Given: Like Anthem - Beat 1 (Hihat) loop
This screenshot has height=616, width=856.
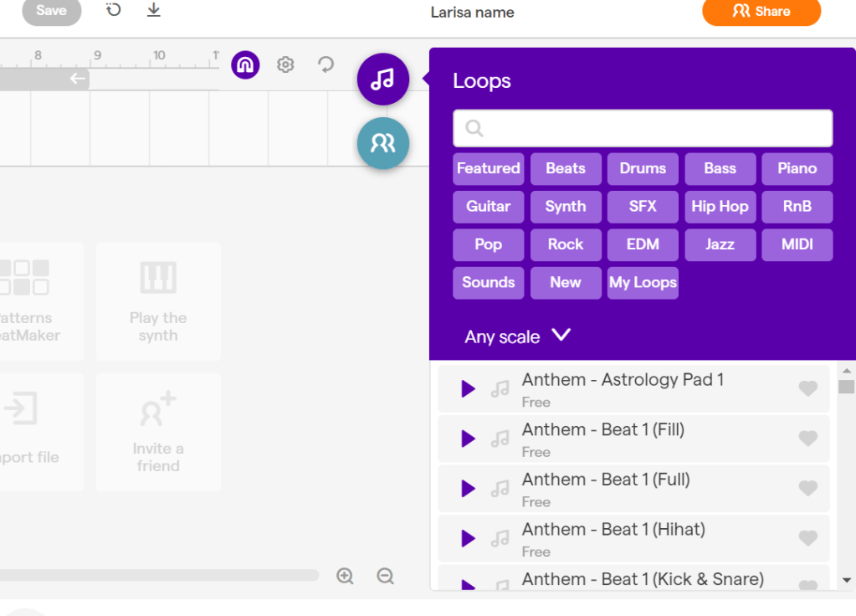Looking at the screenshot, I should pyautogui.click(x=807, y=538).
